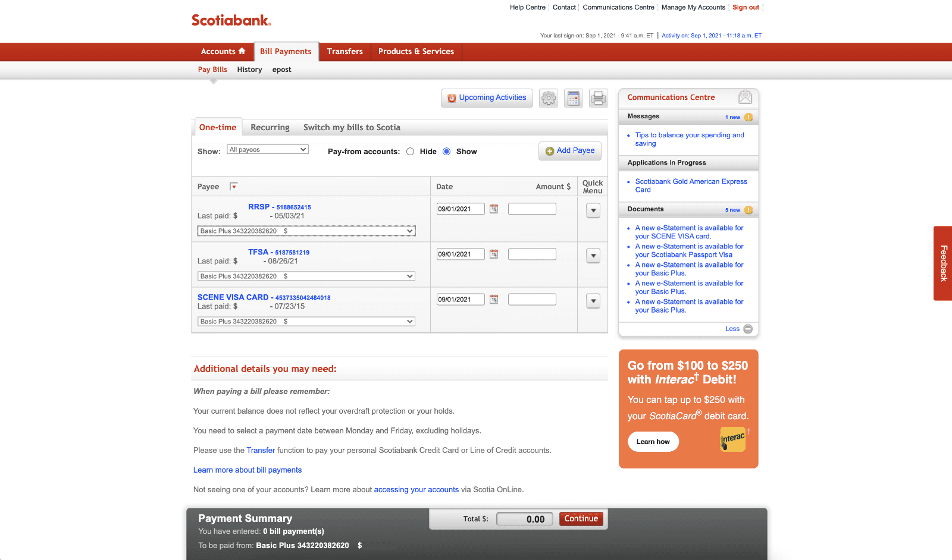Open the History submenu item
Screen dimensions: 952x560
[249, 70]
